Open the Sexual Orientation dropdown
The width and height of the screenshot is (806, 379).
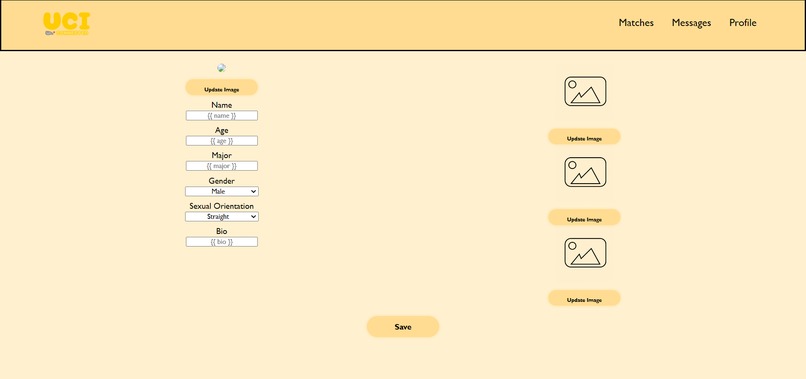point(222,216)
